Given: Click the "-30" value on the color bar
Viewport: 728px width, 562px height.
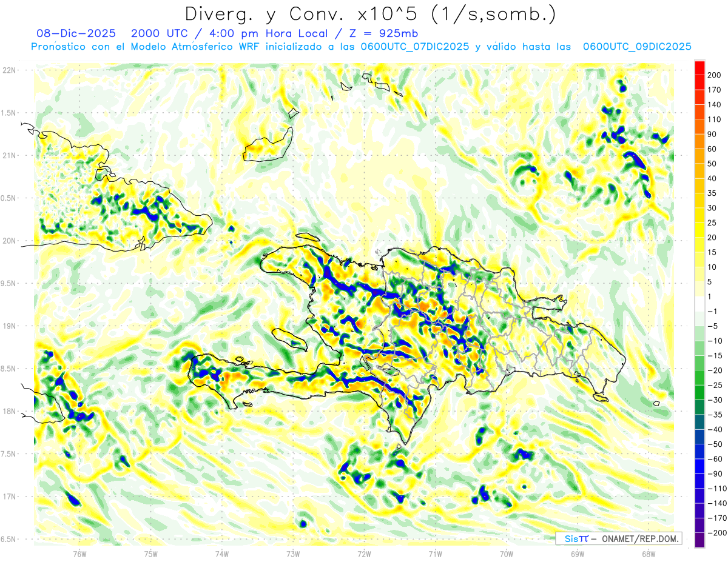Looking at the screenshot, I should coord(715,400).
